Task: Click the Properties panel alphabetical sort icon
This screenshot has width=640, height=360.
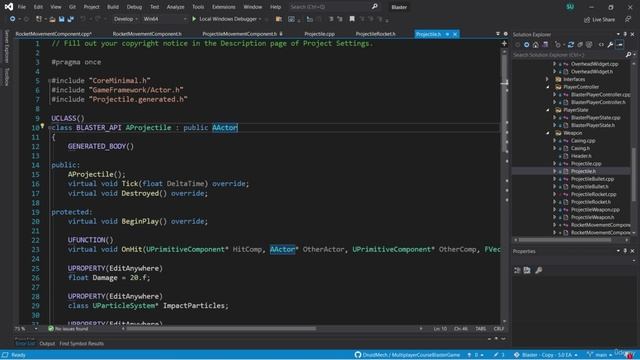Action: (x=527, y=270)
